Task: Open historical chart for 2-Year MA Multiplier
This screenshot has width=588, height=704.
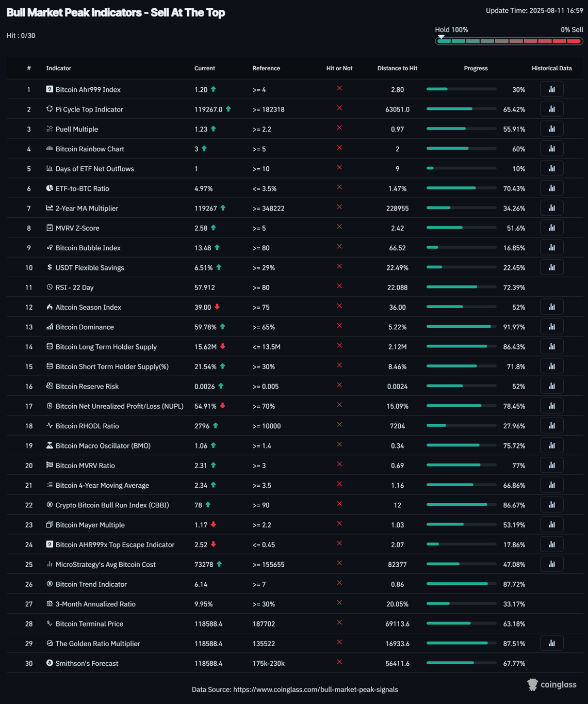Action: pyautogui.click(x=551, y=208)
